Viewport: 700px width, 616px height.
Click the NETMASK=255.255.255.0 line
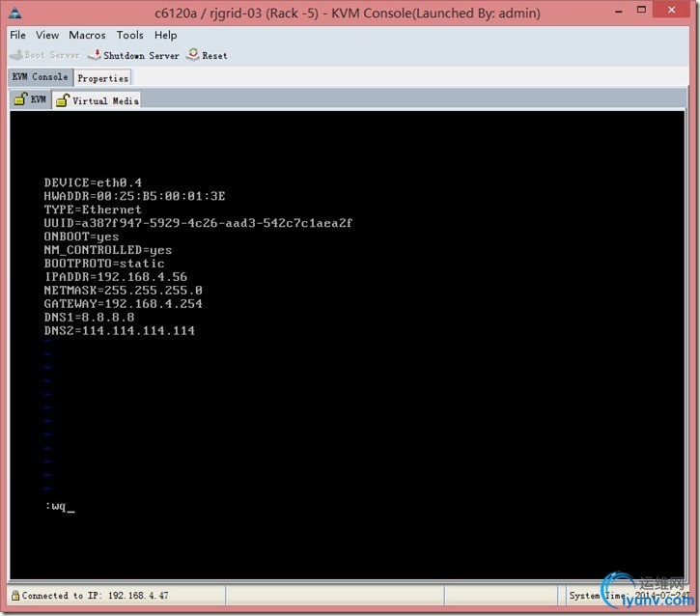pos(124,291)
